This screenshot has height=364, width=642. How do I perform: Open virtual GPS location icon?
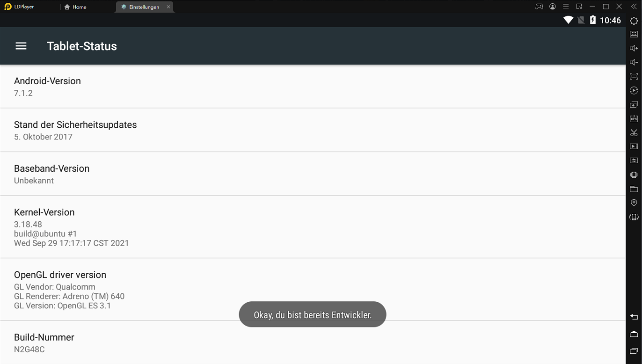coord(634,203)
